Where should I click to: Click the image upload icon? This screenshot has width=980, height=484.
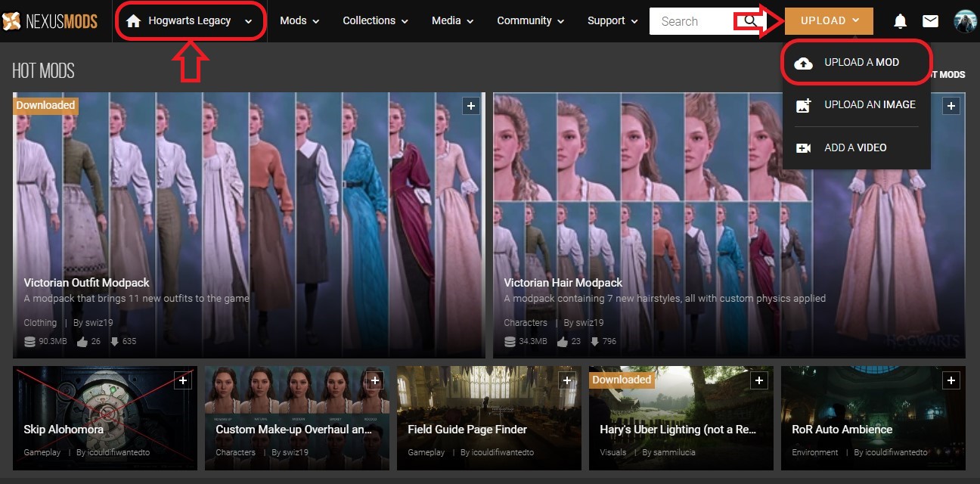(x=804, y=105)
